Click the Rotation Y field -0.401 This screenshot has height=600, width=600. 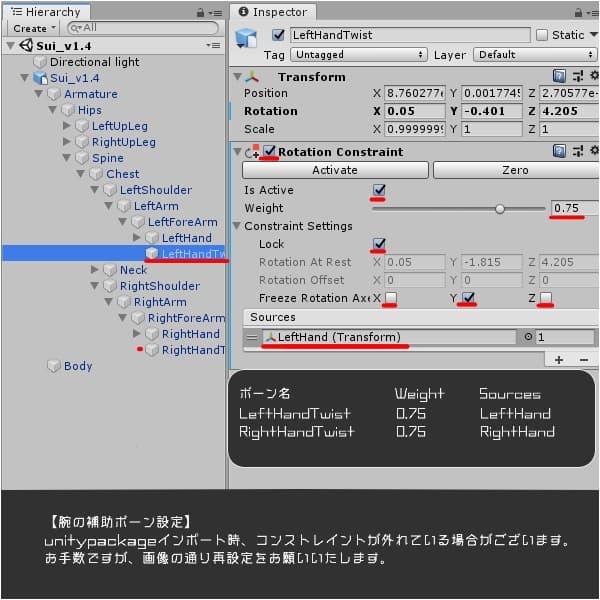(492, 111)
